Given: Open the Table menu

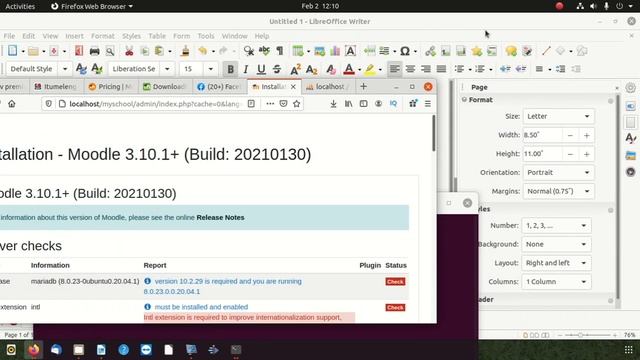Looking at the screenshot, I should [157, 36].
